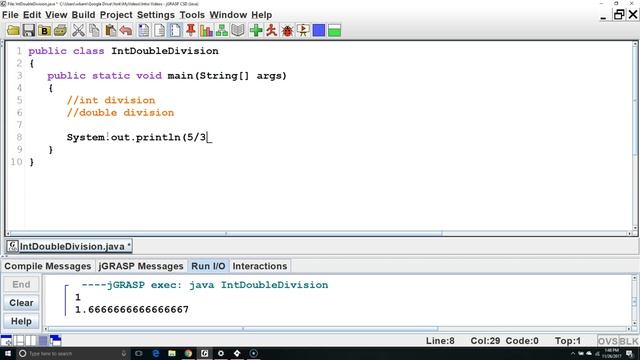
Task: Click the Line:8 status bar entry
Action: pyautogui.click(x=440, y=341)
